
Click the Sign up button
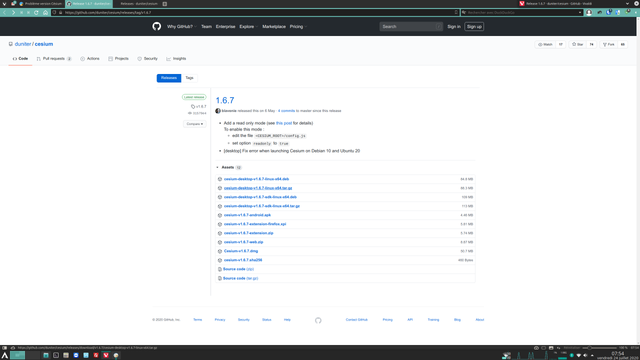click(474, 27)
